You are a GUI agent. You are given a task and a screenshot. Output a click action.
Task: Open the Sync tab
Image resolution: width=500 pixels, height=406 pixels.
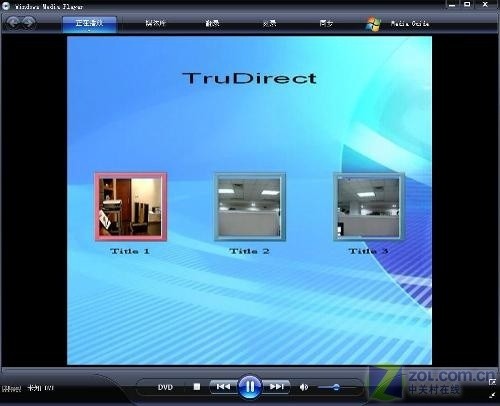[326, 23]
